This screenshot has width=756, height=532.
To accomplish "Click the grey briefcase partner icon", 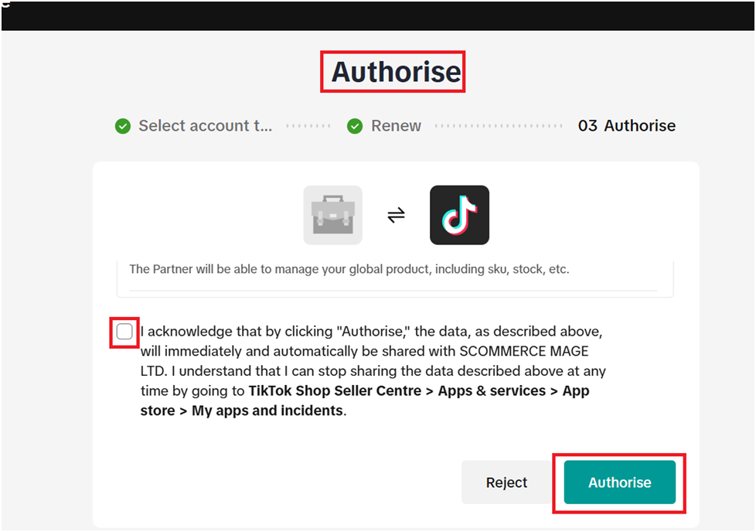I will pyautogui.click(x=332, y=215).
